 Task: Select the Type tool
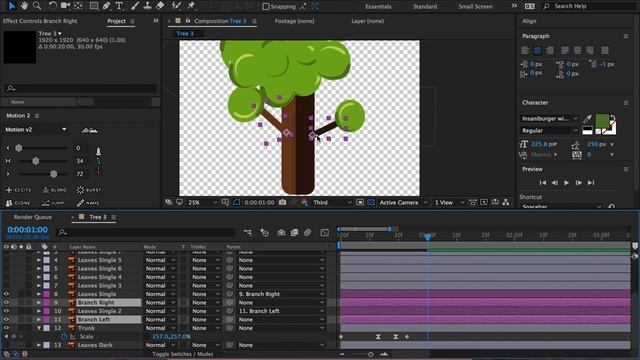119,6
